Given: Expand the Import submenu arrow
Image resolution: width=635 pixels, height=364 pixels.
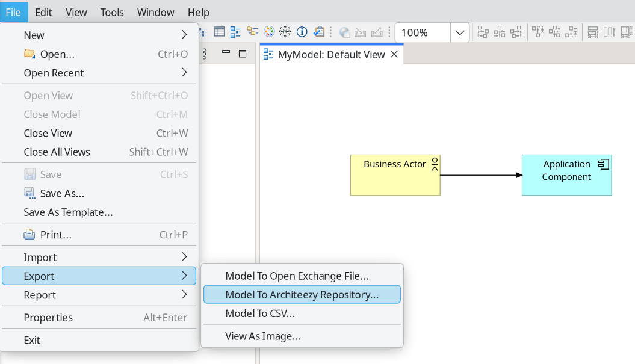Looking at the screenshot, I should [184, 257].
